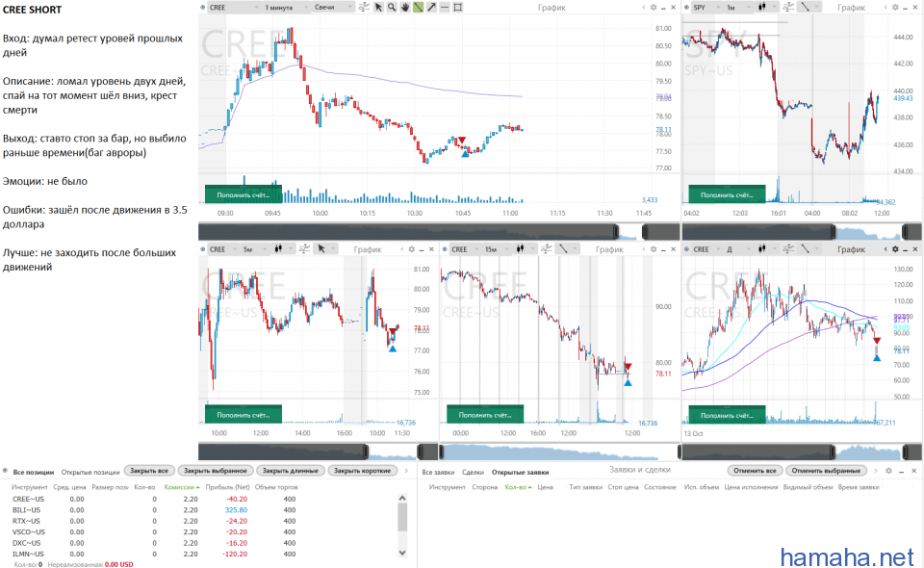Choose the arrow drawing tool
Image resolution: width=924 pixels, height=568 pixels.
click(432, 7)
